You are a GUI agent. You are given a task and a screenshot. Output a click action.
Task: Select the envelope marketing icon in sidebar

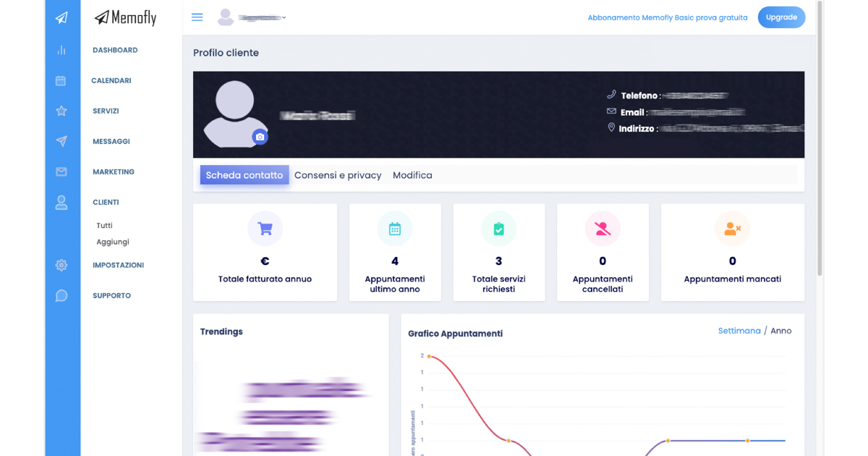(x=62, y=172)
